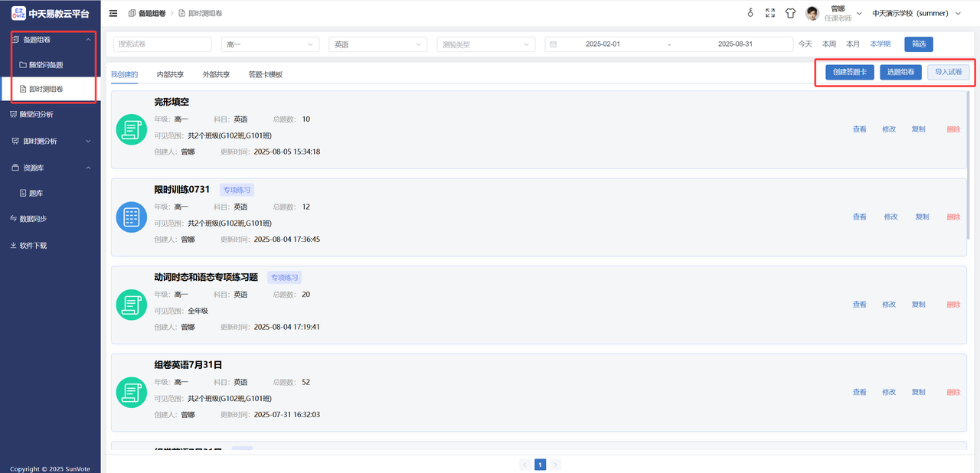Image resolution: width=980 pixels, height=473 pixels.
Task: Open the 测验类型 dropdown
Action: click(x=485, y=44)
